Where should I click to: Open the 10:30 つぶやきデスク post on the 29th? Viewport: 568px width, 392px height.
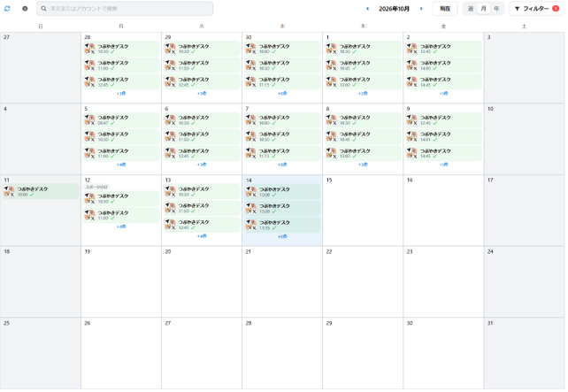point(202,49)
